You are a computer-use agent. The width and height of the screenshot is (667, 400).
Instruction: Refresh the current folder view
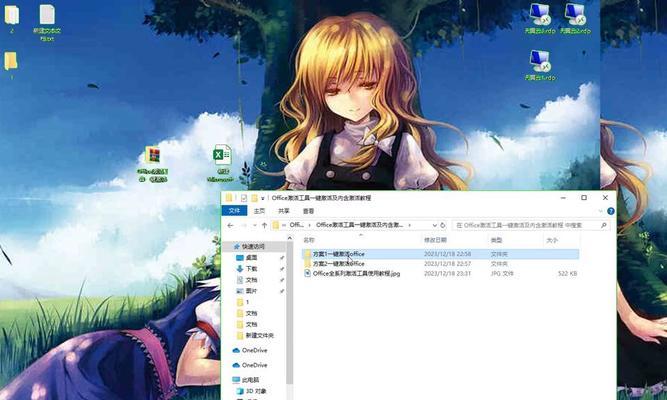click(x=443, y=225)
